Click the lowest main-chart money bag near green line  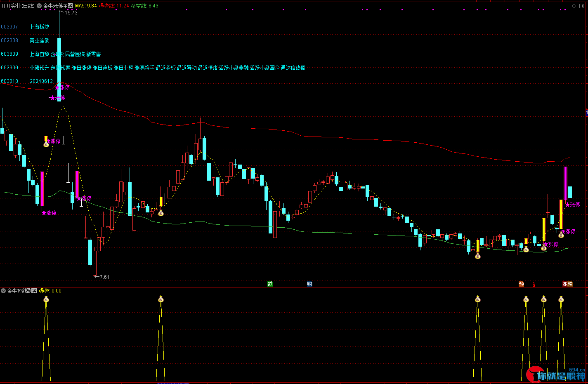pos(478,256)
